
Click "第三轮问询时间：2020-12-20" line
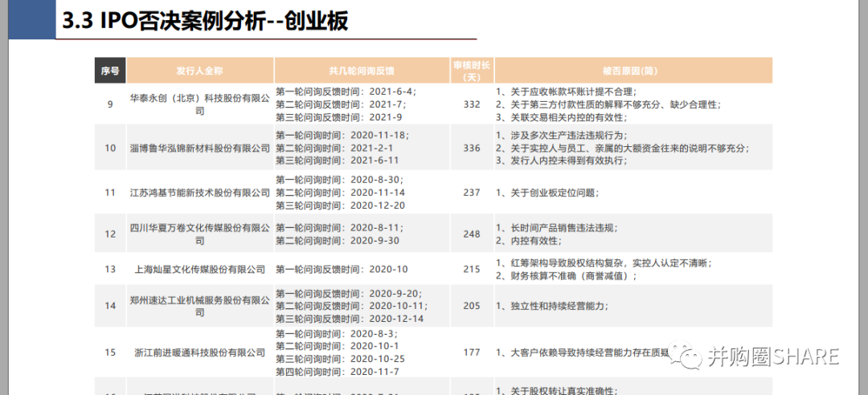point(341,206)
